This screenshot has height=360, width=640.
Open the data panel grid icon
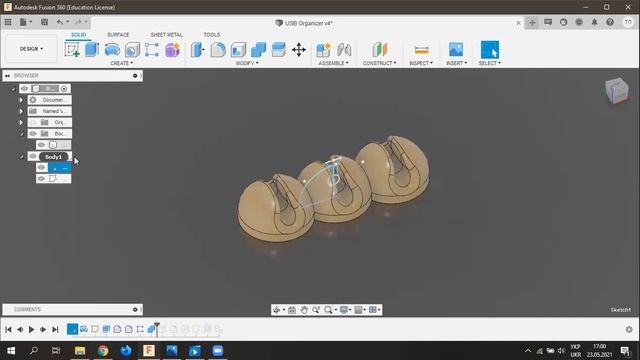[8, 22]
